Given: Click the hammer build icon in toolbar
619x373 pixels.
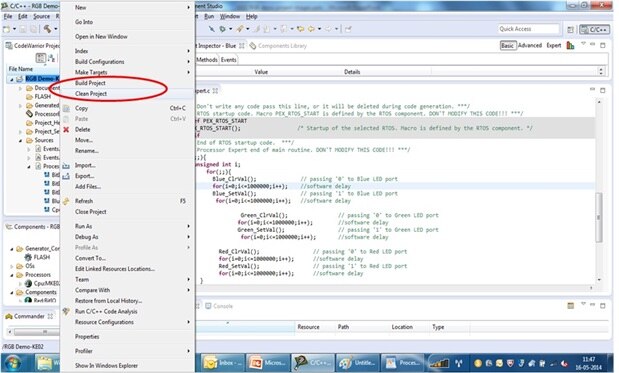Looking at the screenshot, I should [47, 29].
